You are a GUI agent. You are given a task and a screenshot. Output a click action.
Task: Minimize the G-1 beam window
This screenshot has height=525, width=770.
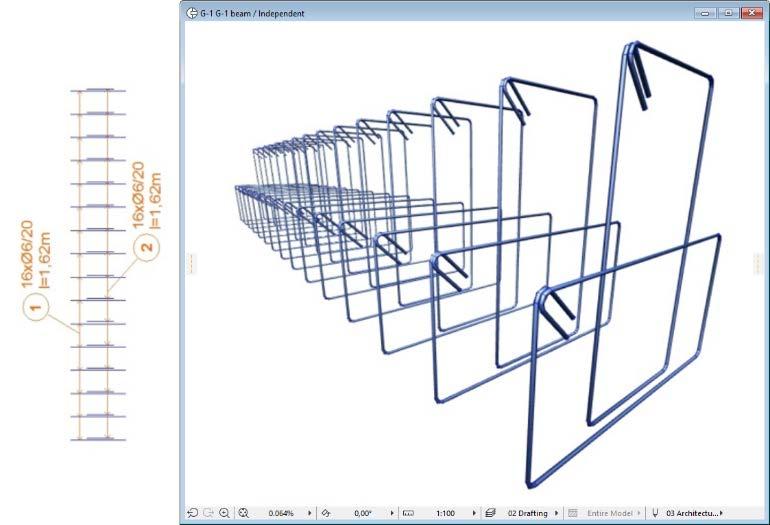pos(705,13)
